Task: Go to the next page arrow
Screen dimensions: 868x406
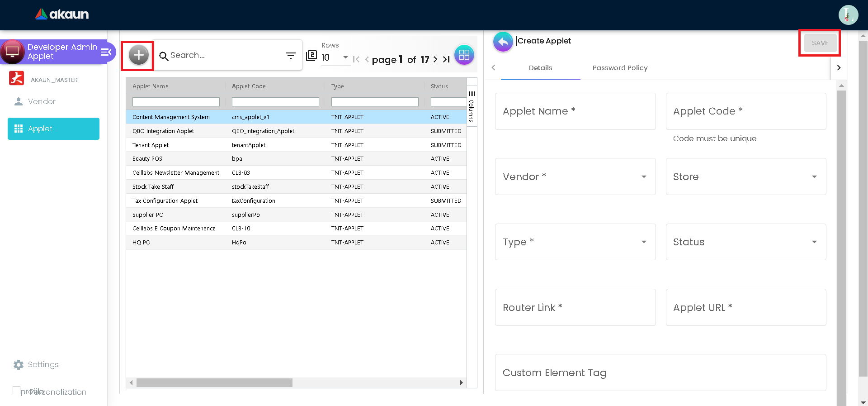Action: (435, 59)
